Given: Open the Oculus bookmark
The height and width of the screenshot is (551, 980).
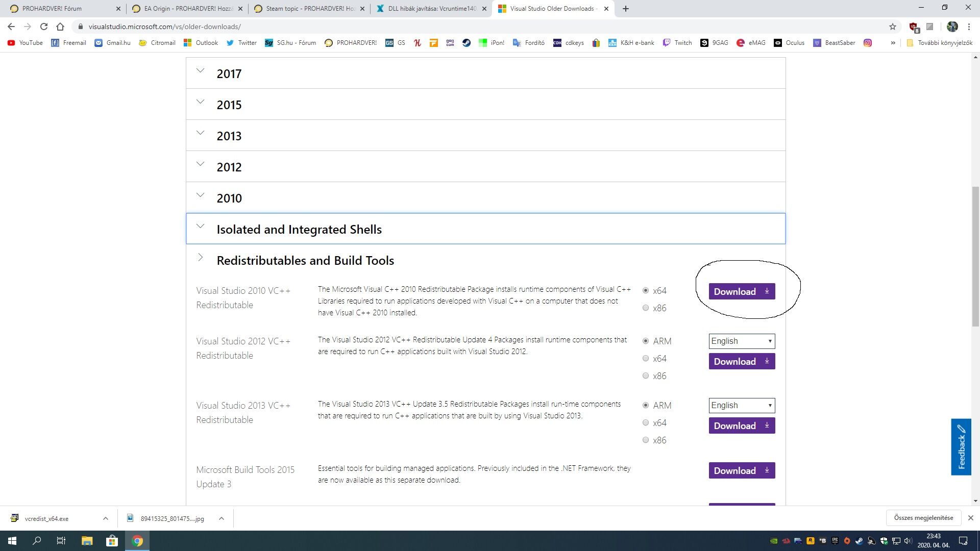Looking at the screenshot, I should (x=789, y=43).
